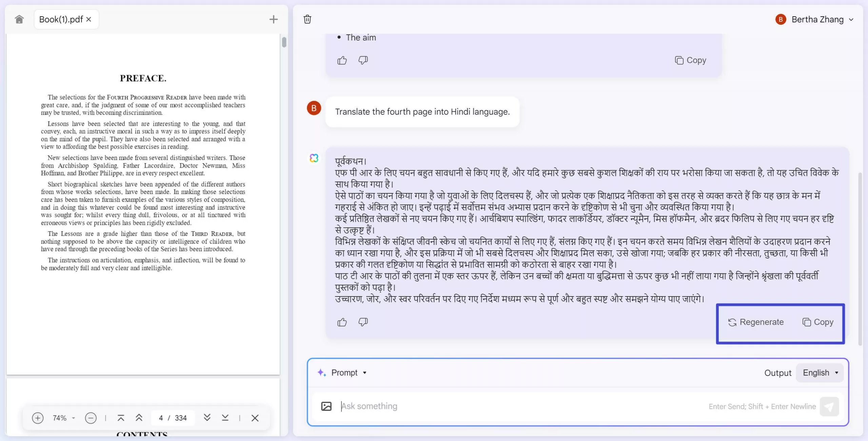This screenshot has height=441, width=868.
Task: Delete chat history with trash icon
Action: pos(307,19)
